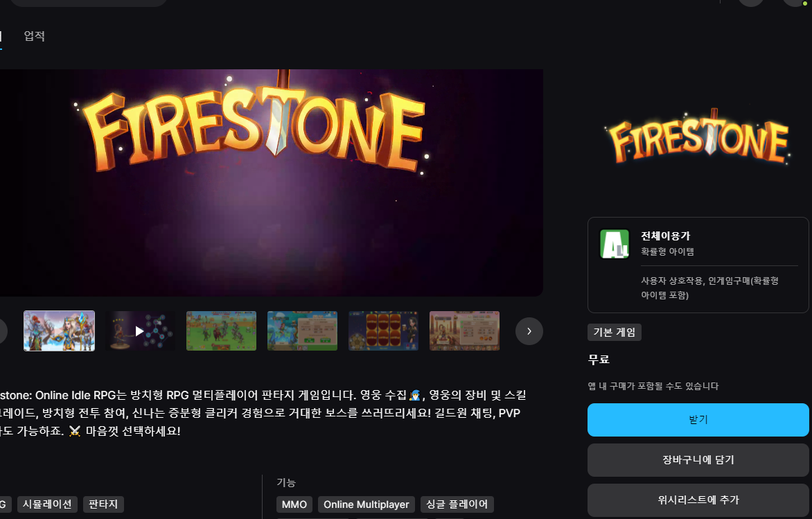Click the 기본 게임 label chip
Viewport: 812px width, 519px height.
pos(614,332)
